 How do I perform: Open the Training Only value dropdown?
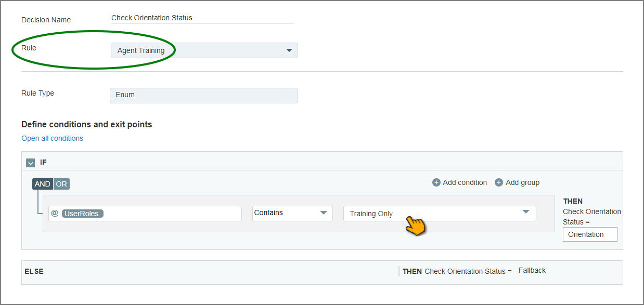tap(440, 213)
